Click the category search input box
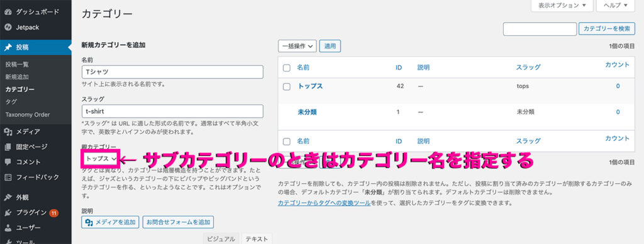 [540, 29]
